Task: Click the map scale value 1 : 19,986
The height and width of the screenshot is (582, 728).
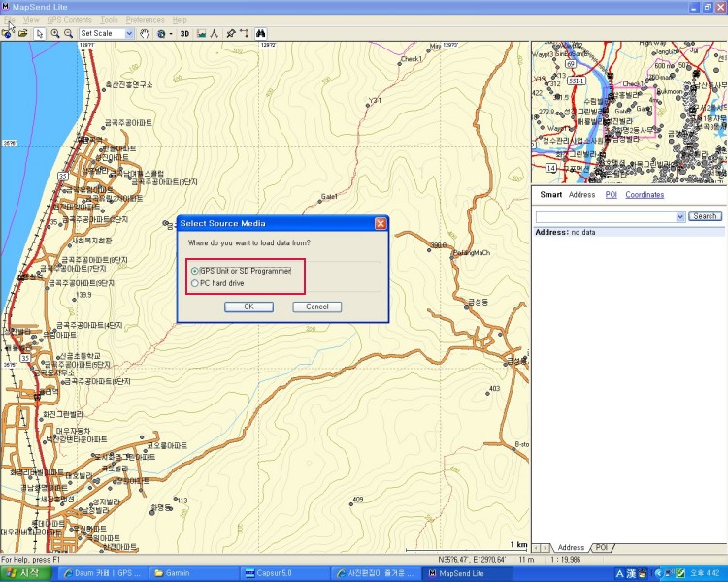Action: [566, 560]
